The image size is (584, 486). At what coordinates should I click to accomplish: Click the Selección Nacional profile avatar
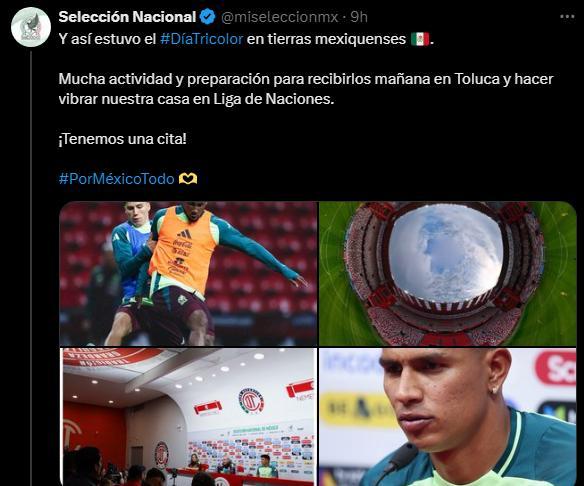pyautogui.click(x=31, y=27)
